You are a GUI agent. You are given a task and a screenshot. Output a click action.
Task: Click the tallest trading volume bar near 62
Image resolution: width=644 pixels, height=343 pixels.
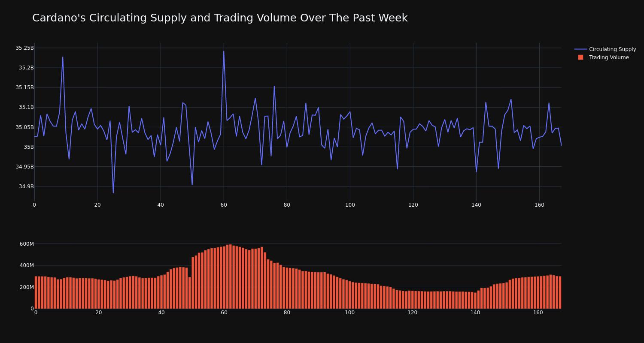click(x=231, y=277)
